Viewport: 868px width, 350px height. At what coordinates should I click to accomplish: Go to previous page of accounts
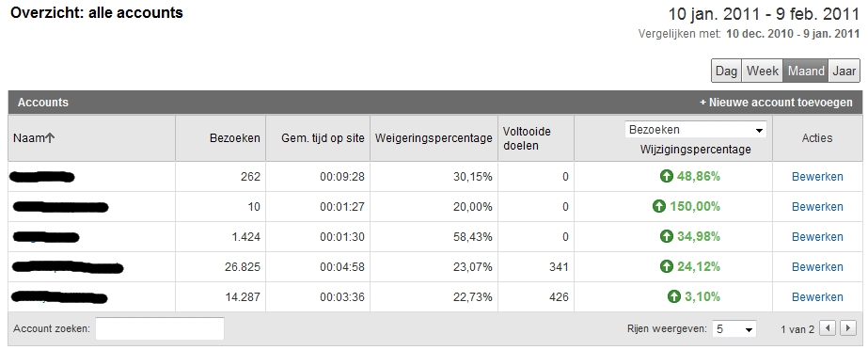828,328
